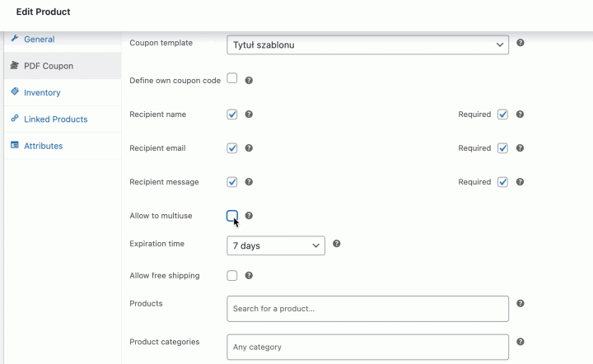Uncheck Required for Recipient message
Viewport: 593px width, 364px height.
502,182
